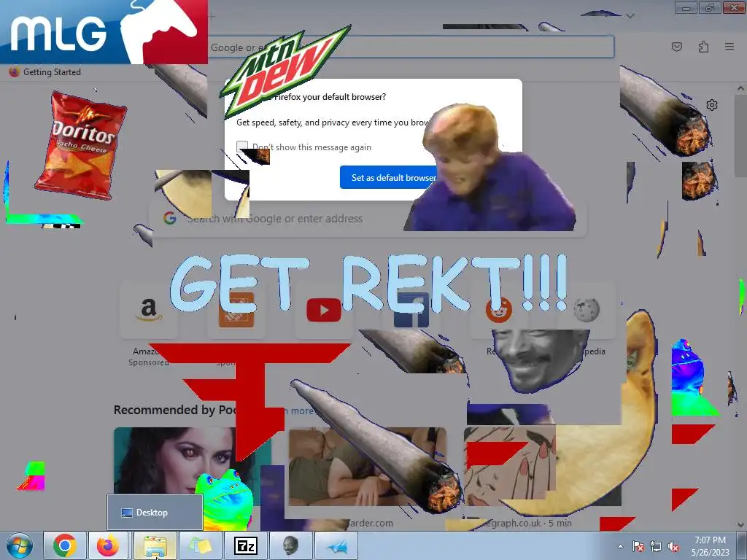Open the Getting Started bookmark
This screenshot has width=747, height=560.
[x=45, y=72]
